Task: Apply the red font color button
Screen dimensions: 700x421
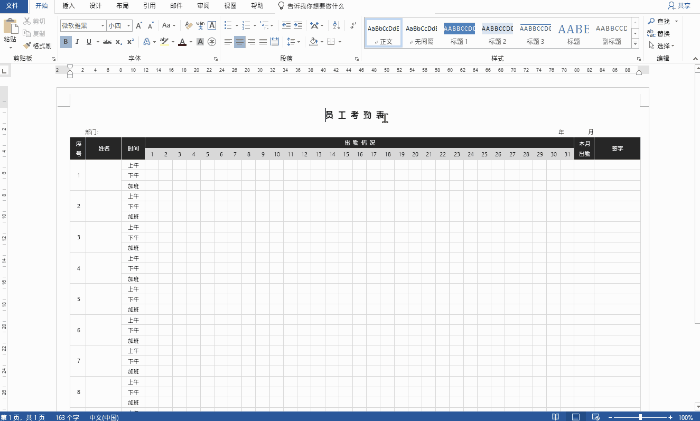Action: [x=182, y=42]
